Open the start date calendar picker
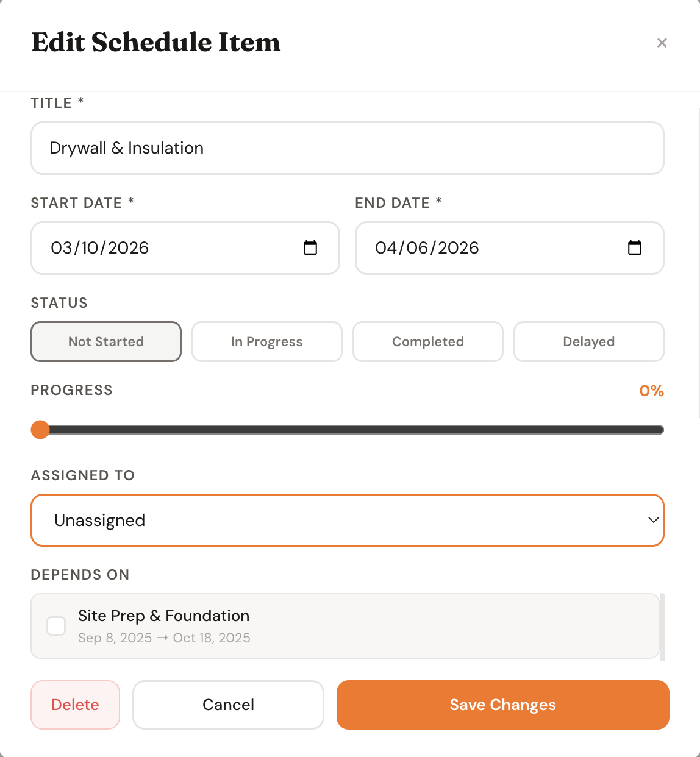 coord(310,248)
